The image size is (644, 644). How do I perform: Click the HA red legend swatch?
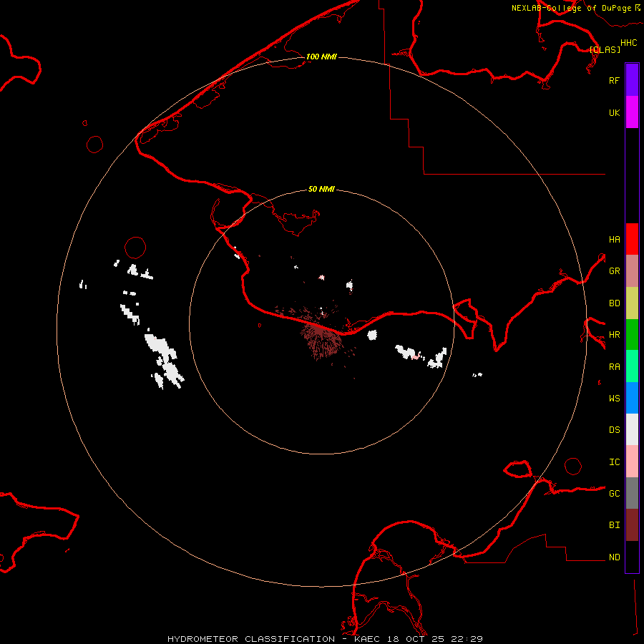[632, 239]
